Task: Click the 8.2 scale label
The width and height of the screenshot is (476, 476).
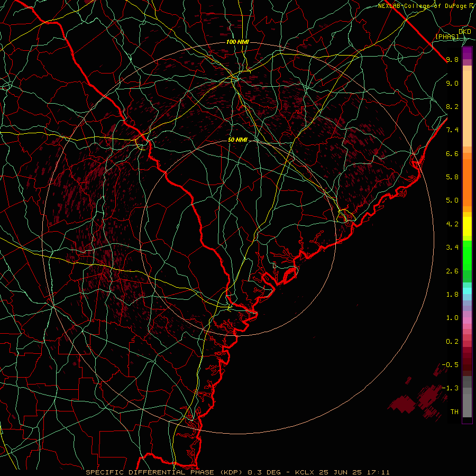Action: click(x=452, y=106)
